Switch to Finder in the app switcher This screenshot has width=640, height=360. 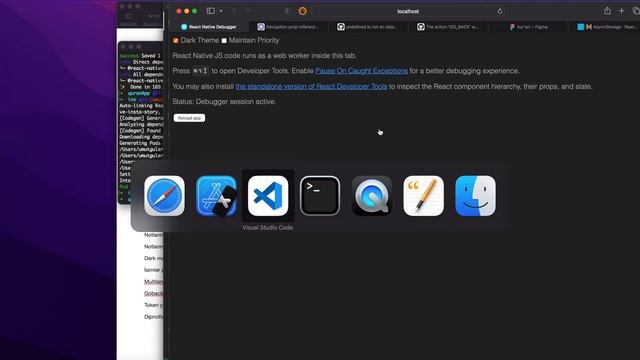tap(475, 196)
